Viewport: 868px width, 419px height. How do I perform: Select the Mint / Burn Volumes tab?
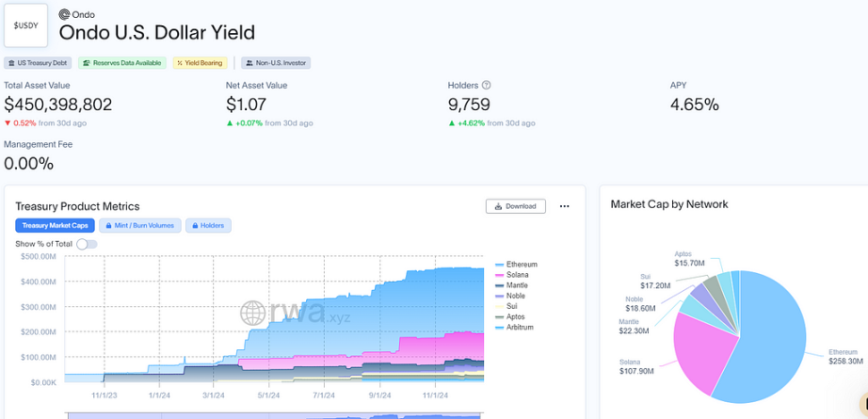pos(140,225)
